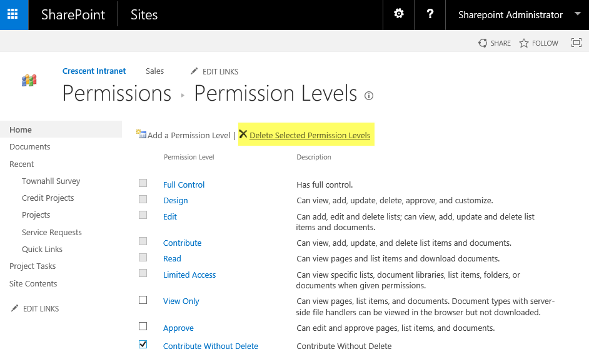Open the Read permission level link
Screen dimensions: 589x364
[x=172, y=258]
